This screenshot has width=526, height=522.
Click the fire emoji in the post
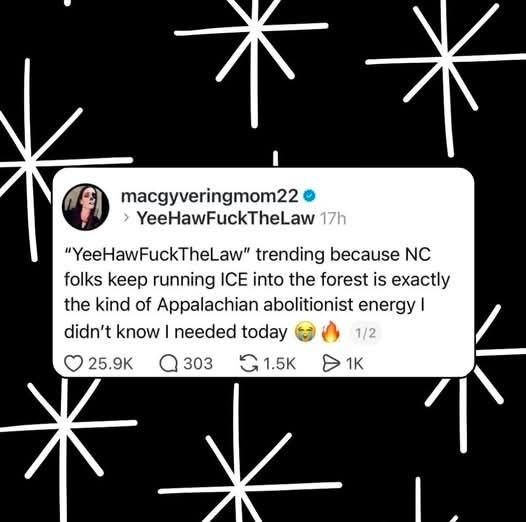[330, 332]
